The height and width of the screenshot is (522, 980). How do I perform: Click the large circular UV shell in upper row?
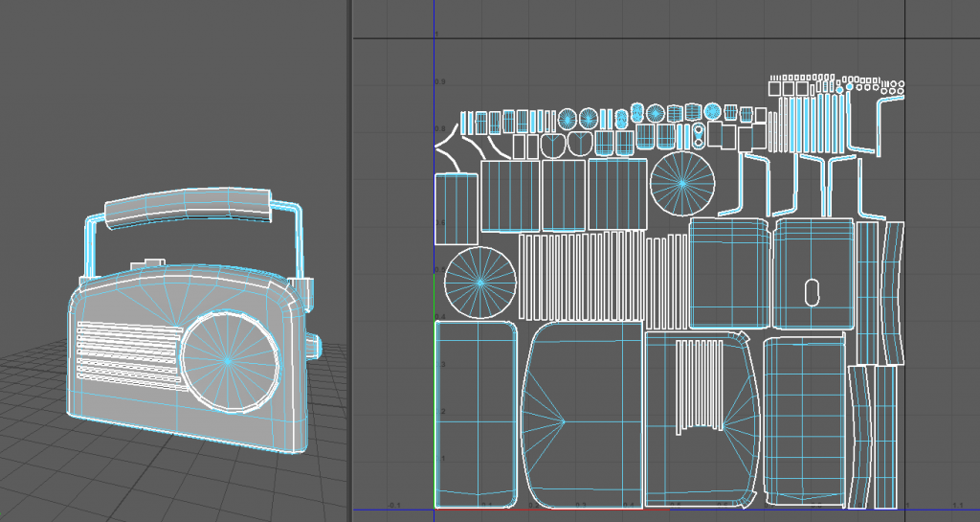coord(682,182)
